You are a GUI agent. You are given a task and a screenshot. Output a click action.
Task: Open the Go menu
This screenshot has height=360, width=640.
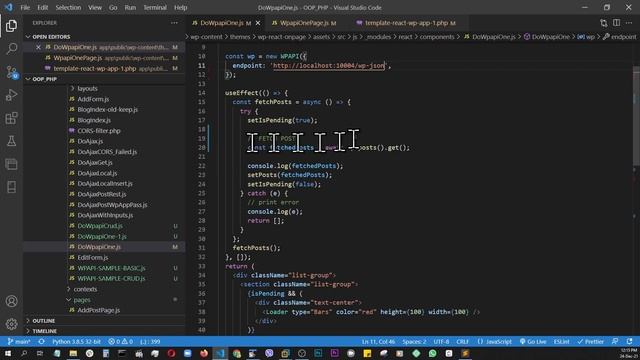tap(113, 7)
